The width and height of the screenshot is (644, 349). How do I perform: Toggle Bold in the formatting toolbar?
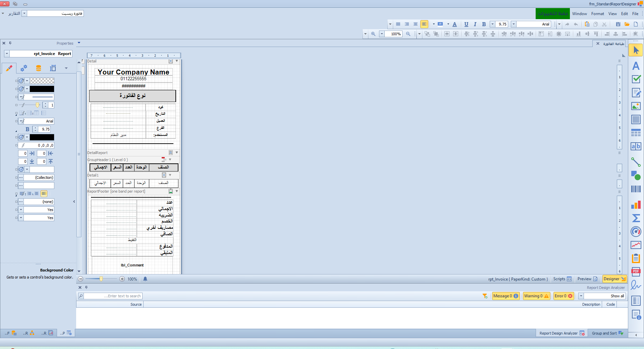click(x=484, y=24)
